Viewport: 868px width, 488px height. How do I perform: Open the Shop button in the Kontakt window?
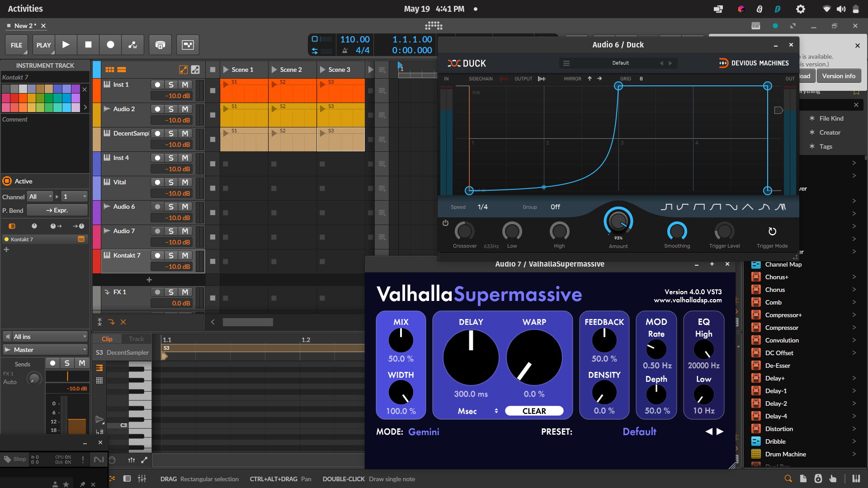pos(15,459)
